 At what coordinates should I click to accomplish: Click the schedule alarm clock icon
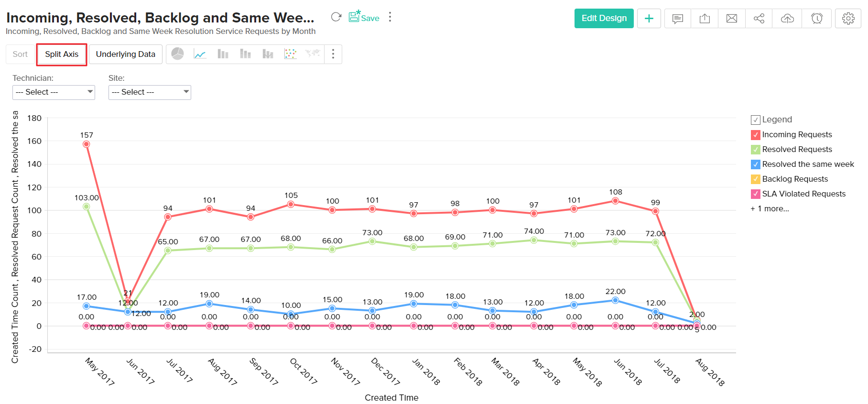coord(817,18)
